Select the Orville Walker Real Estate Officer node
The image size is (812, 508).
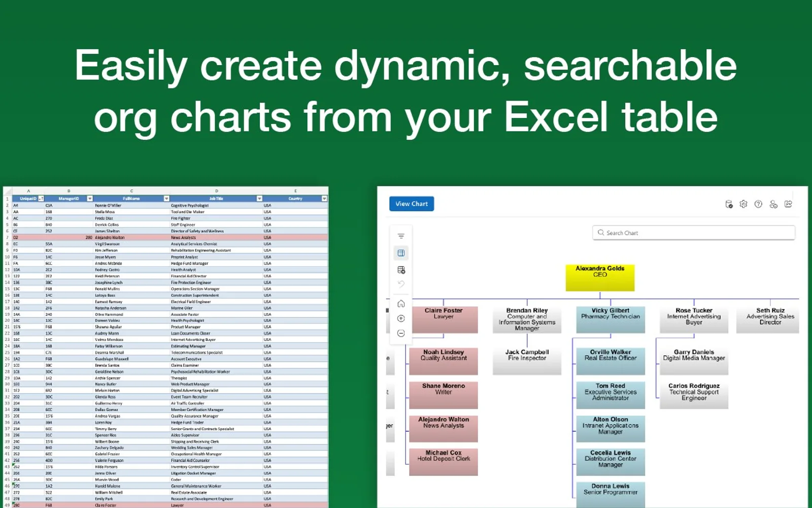click(611, 361)
